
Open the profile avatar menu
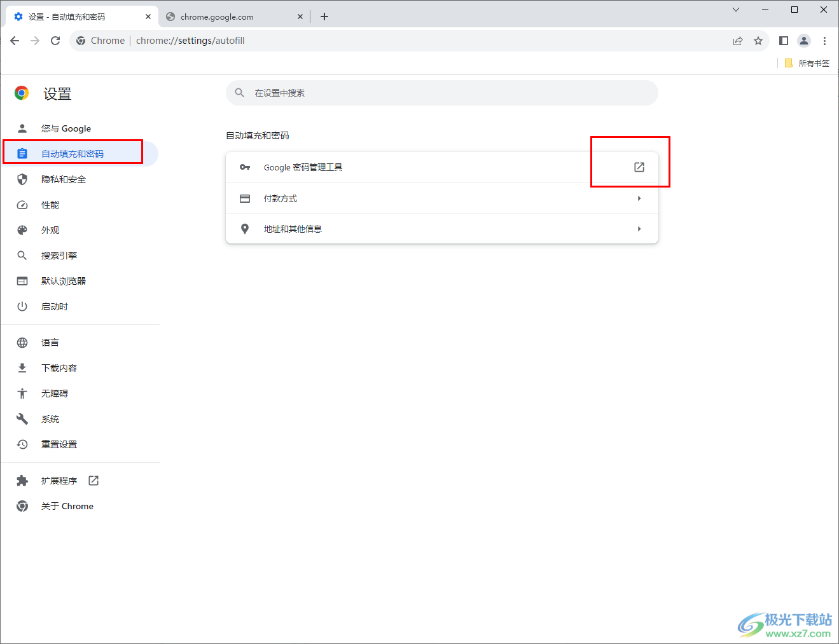click(804, 41)
